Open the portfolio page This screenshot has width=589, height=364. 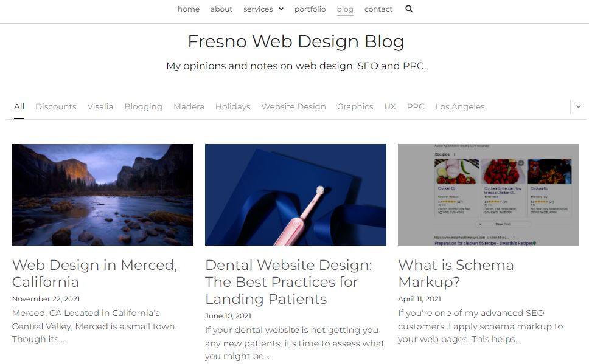(x=310, y=9)
